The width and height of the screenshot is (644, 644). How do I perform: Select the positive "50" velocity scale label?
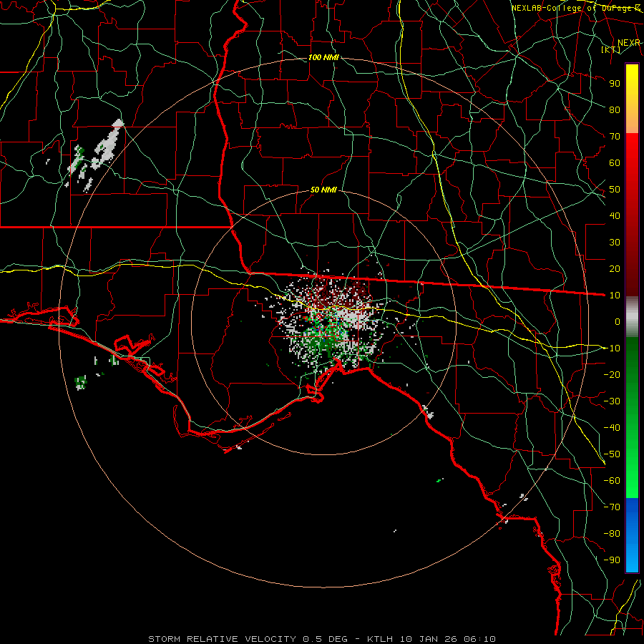pyautogui.click(x=615, y=190)
